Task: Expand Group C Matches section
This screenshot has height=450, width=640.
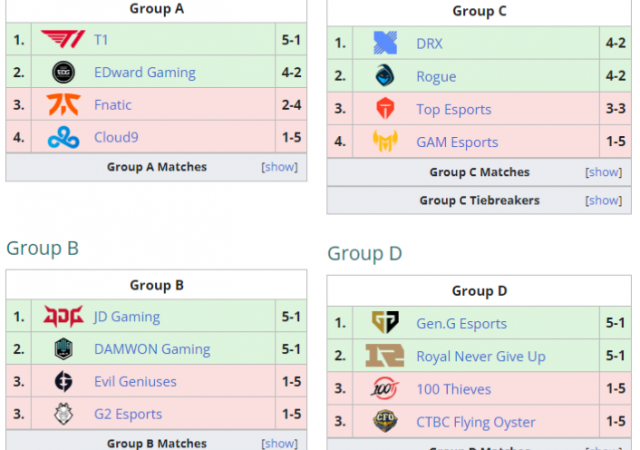Action: 603,172
